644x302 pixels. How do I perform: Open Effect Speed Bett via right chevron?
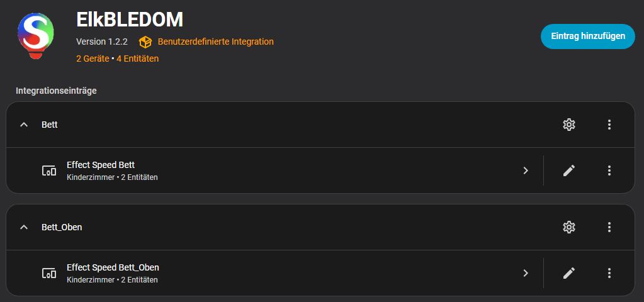click(x=526, y=171)
